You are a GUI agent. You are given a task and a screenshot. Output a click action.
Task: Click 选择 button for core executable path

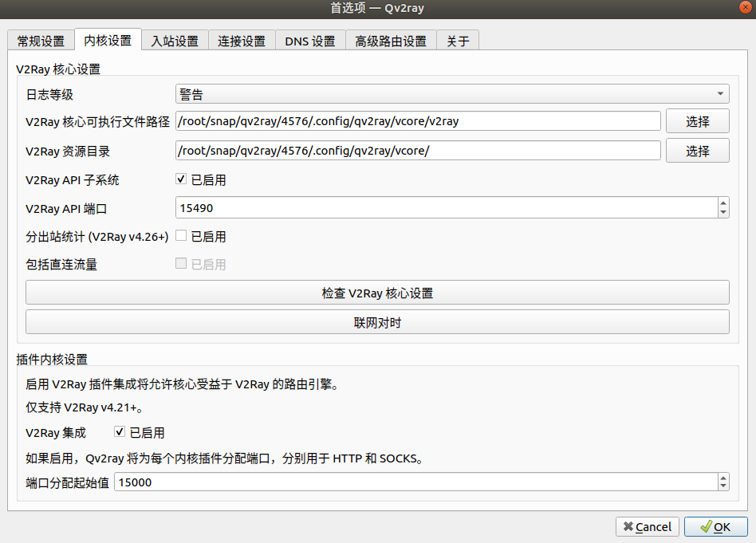(x=697, y=121)
